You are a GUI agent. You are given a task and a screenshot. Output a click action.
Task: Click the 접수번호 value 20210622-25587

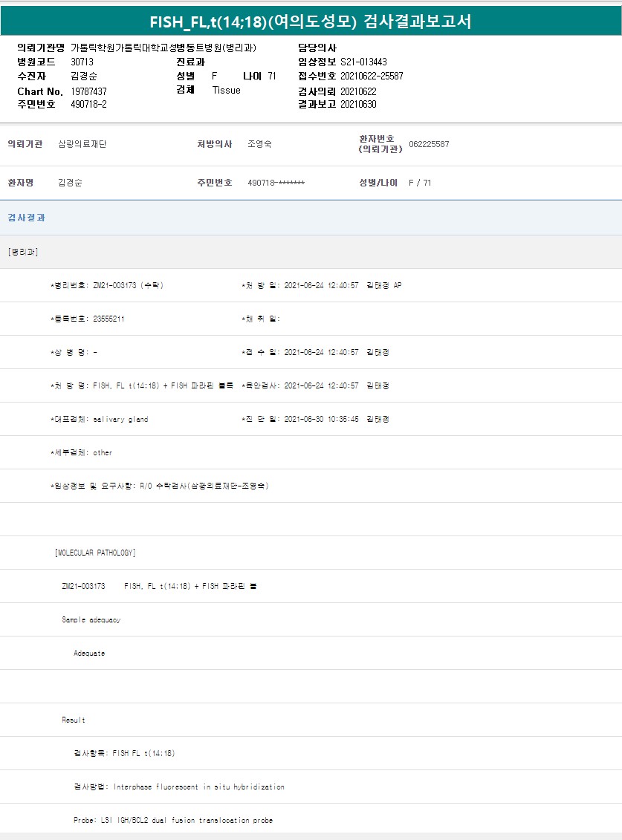point(372,76)
